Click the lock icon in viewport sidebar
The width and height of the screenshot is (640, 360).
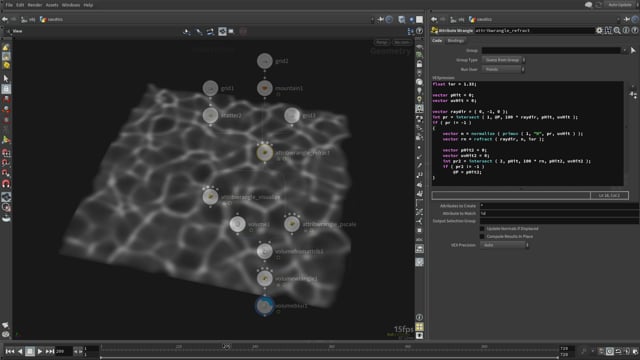419,64
